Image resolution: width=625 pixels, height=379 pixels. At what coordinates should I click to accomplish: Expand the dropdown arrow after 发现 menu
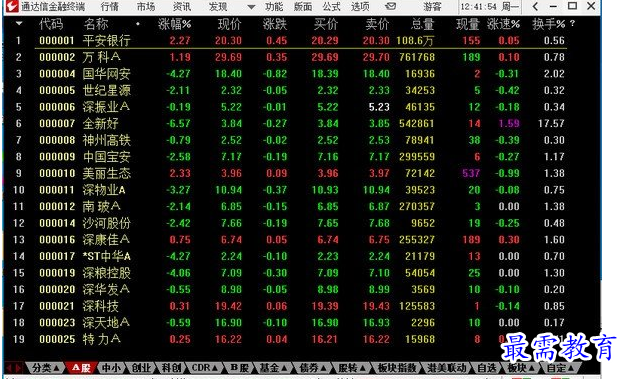point(251,7)
